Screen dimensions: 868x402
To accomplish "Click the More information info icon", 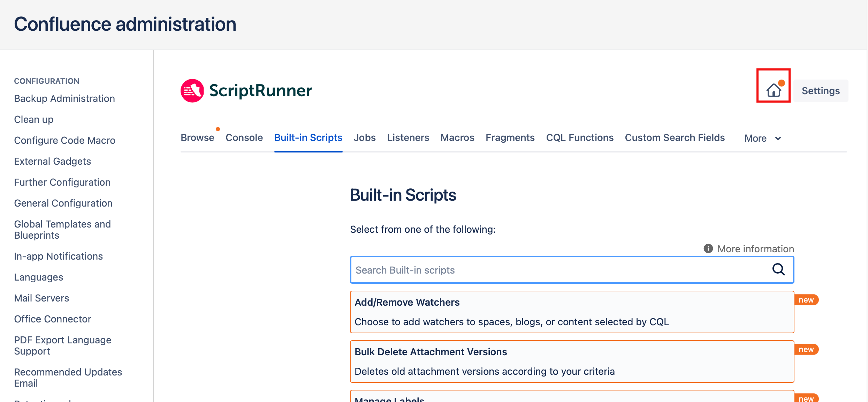I will (x=708, y=248).
